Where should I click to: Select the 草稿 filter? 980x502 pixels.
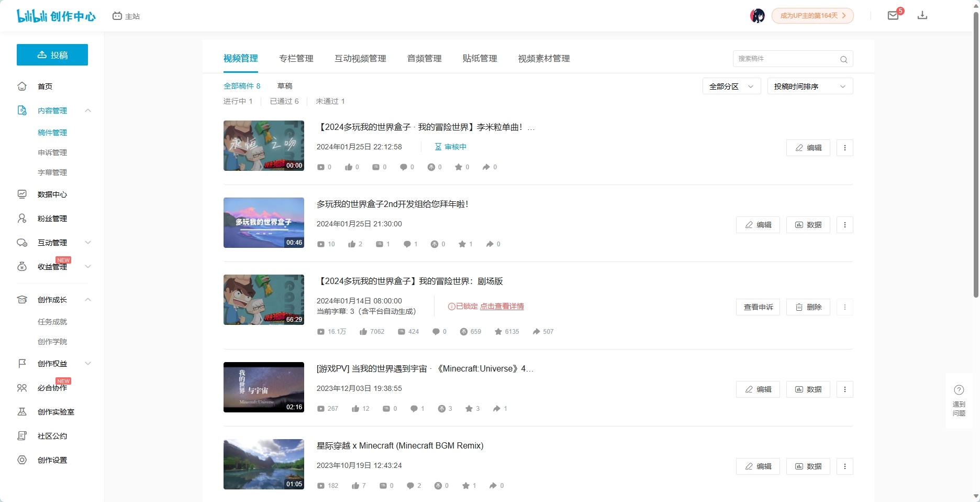[285, 86]
